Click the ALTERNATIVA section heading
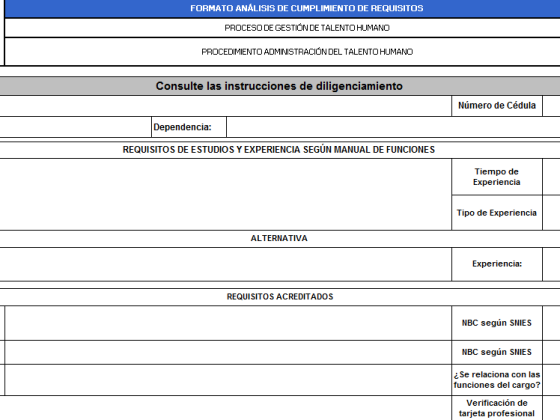The image size is (560, 420). pyautogui.click(x=279, y=239)
